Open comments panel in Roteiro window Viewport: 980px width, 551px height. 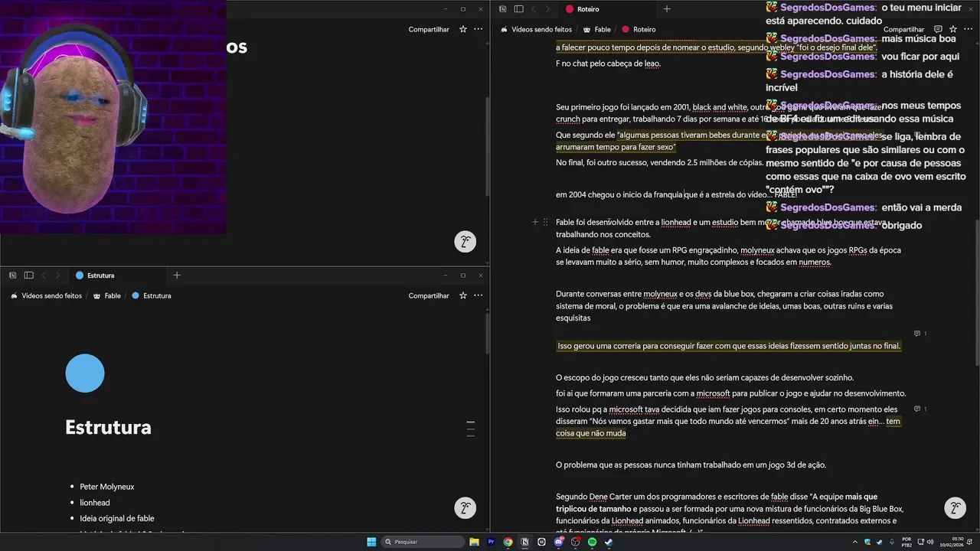(x=938, y=29)
